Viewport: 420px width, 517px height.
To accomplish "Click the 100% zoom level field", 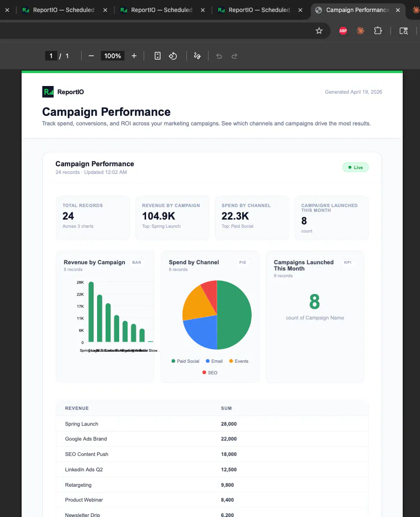I will [112, 56].
